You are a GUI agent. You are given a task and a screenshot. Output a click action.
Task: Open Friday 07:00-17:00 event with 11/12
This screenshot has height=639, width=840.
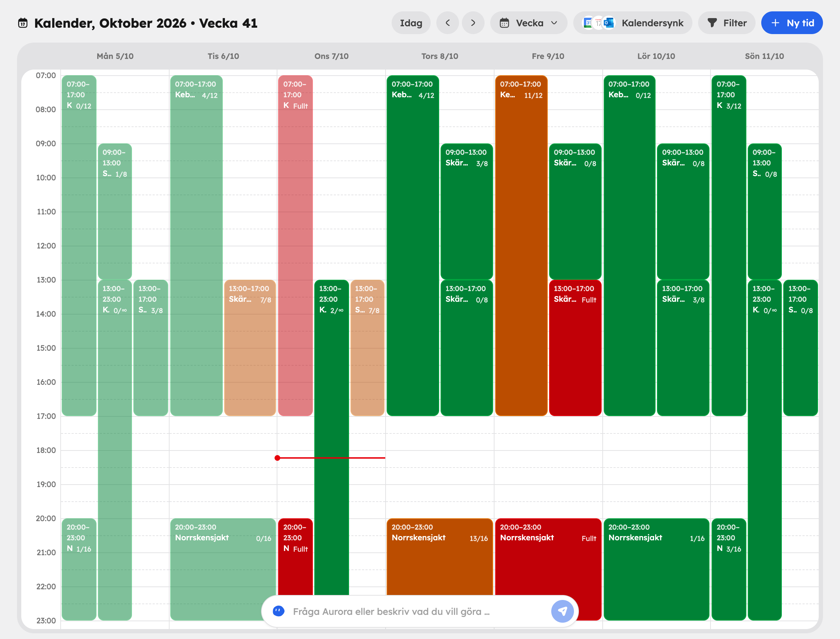pos(521,245)
